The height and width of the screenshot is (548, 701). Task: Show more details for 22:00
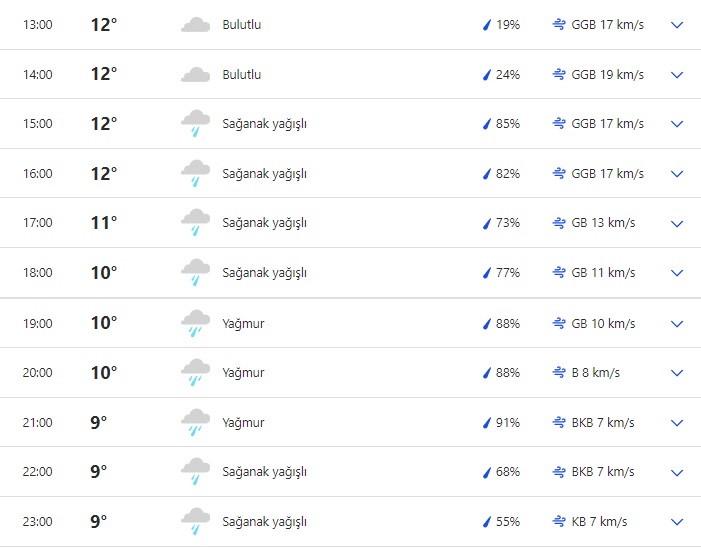click(677, 472)
